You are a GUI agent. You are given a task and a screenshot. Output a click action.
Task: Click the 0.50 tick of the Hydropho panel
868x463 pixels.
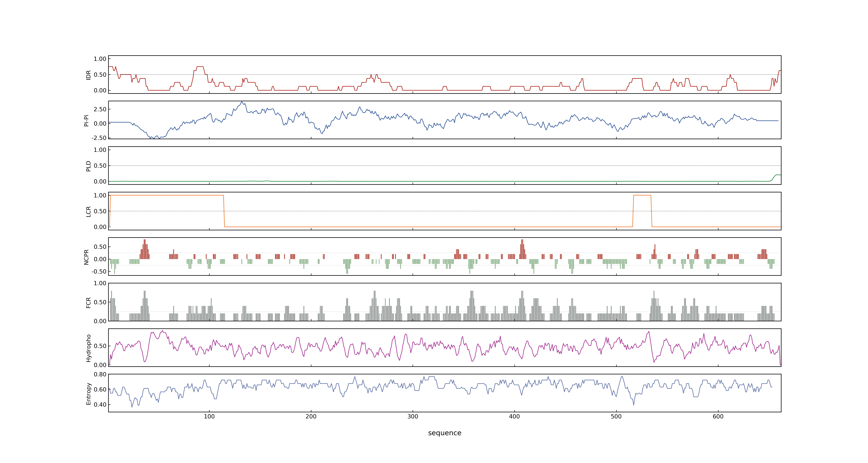[100, 346]
